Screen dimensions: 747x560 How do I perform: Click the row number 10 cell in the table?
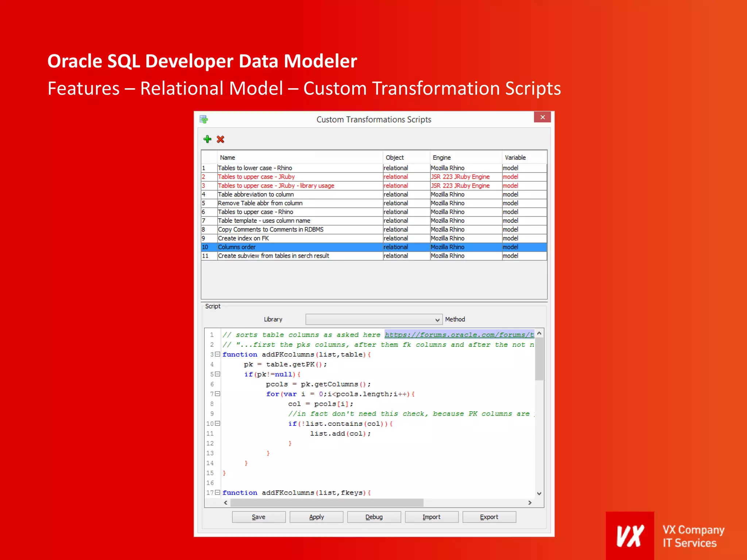209,247
